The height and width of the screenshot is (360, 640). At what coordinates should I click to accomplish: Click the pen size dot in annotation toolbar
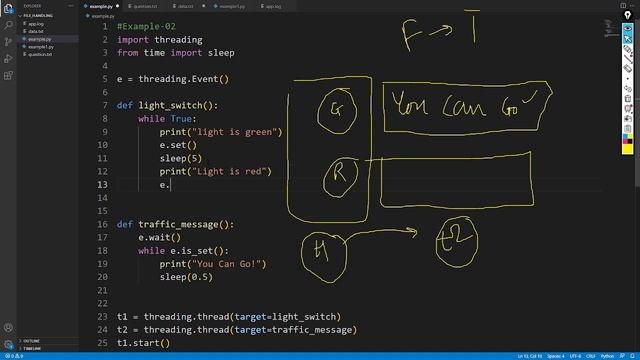tap(628, 79)
